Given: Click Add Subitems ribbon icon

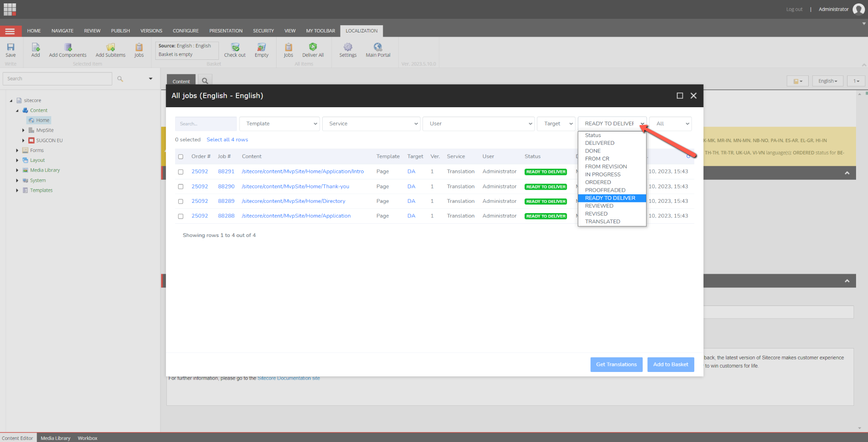Looking at the screenshot, I should (x=111, y=50).
